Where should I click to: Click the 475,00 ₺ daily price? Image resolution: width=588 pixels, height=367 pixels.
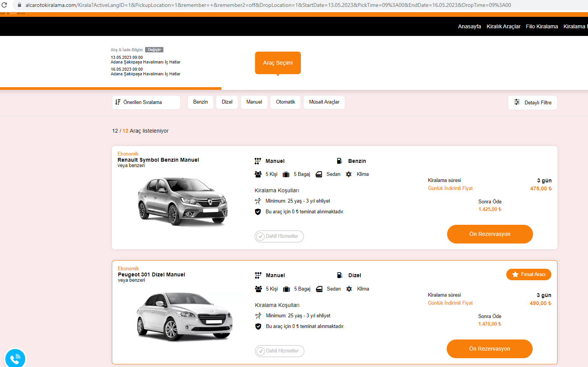(541, 188)
